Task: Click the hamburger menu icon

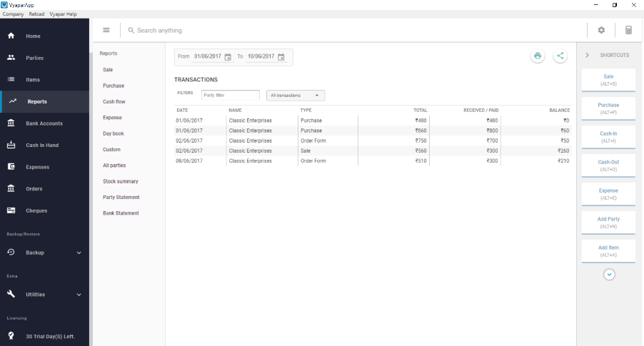Action: tap(106, 30)
